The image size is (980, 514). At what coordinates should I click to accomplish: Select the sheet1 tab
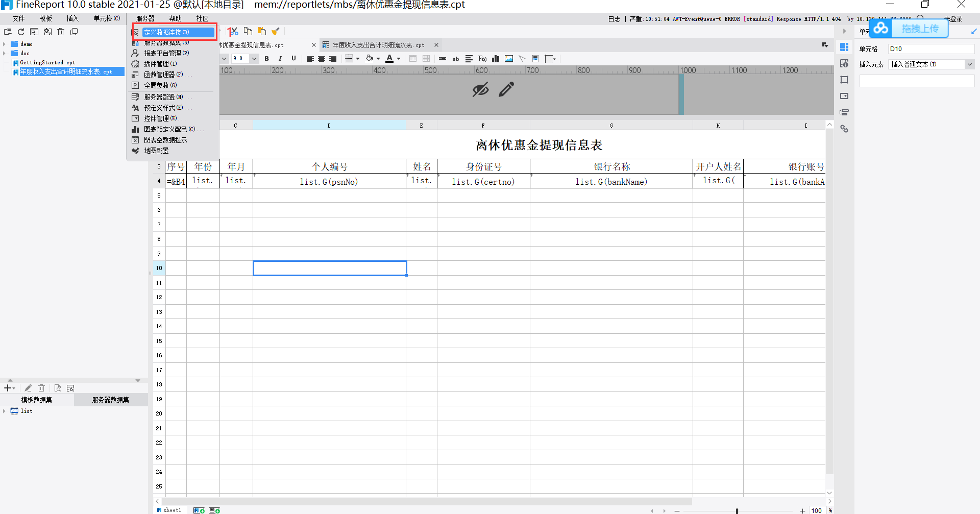[x=169, y=510]
